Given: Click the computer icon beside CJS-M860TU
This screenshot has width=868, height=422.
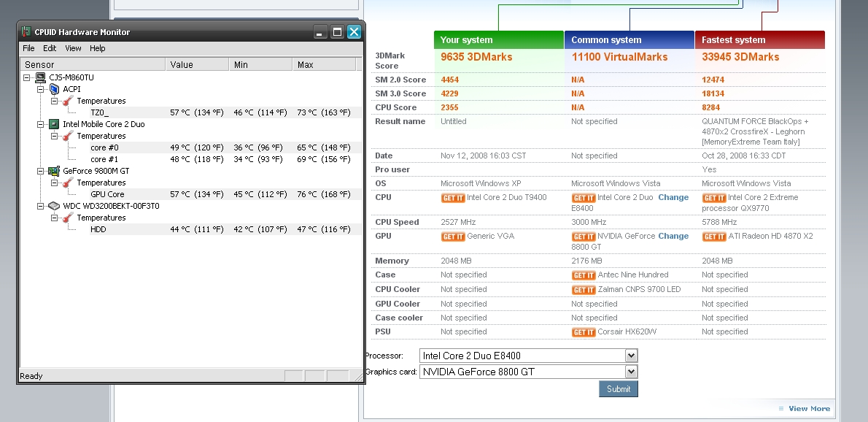Looking at the screenshot, I should coord(40,77).
